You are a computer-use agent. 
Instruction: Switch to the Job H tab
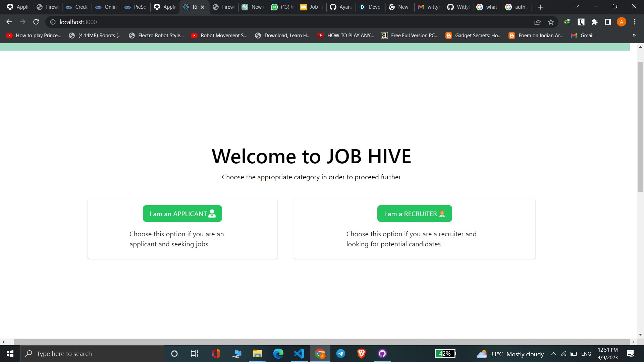pyautogui.click(x=312, y=7)
